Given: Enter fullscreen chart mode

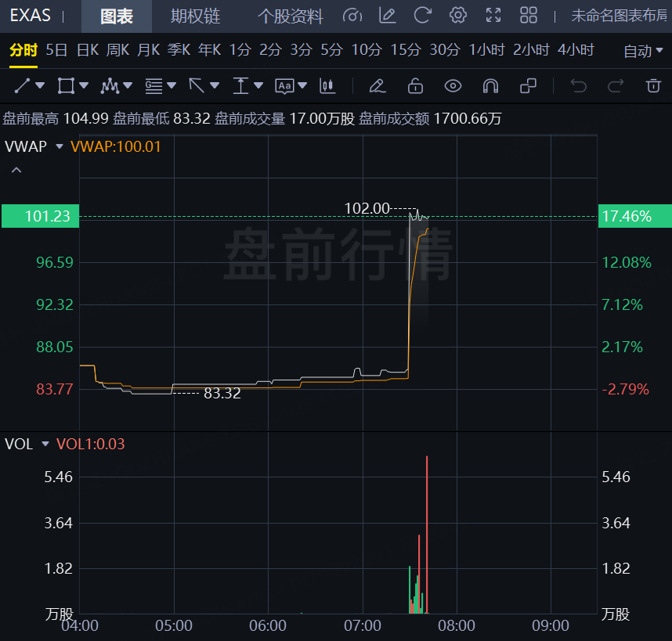Looking at the screenshot, I should point(493,16).
